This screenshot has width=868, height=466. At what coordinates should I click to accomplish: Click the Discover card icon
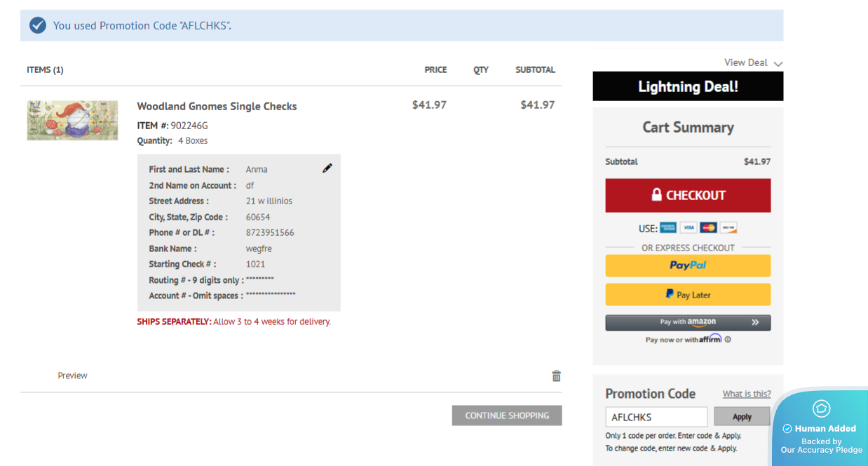(x=728, y=228)
